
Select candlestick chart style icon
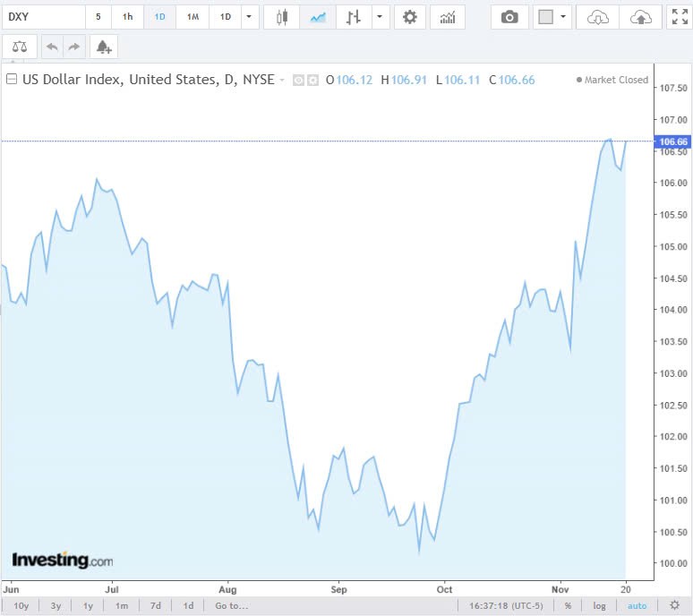click(x=283, y=17)
